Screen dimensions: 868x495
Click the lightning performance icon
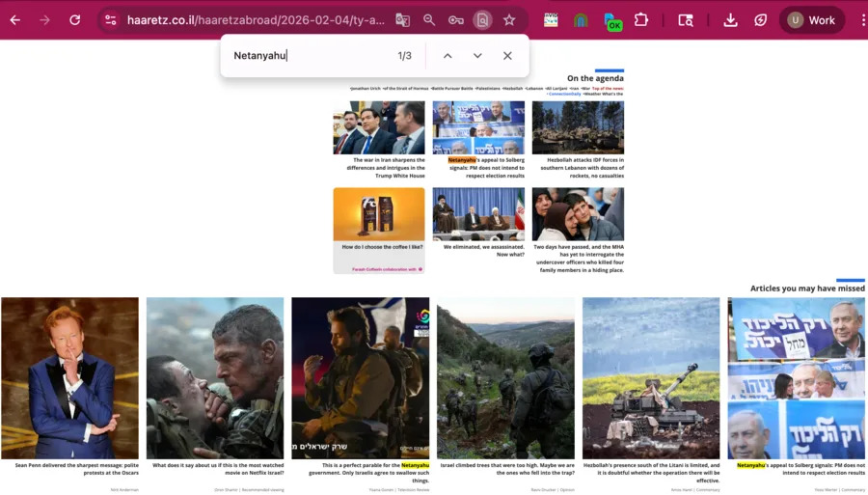[x=760, y=20]
